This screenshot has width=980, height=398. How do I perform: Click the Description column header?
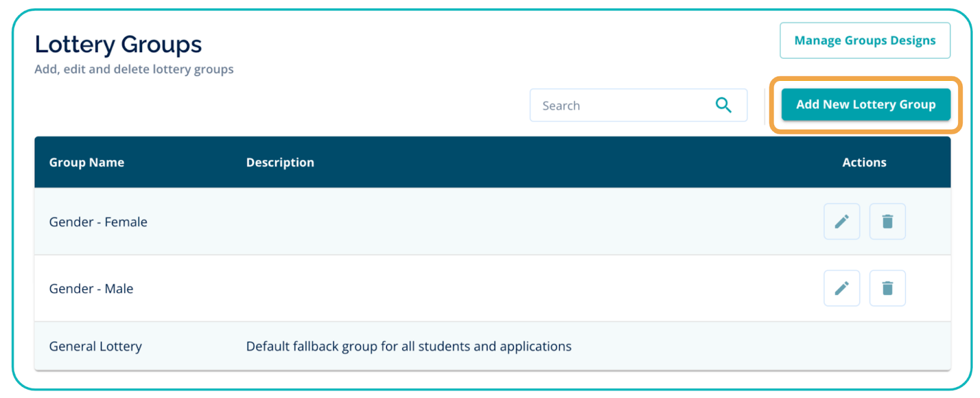click(x=280, y=162)
